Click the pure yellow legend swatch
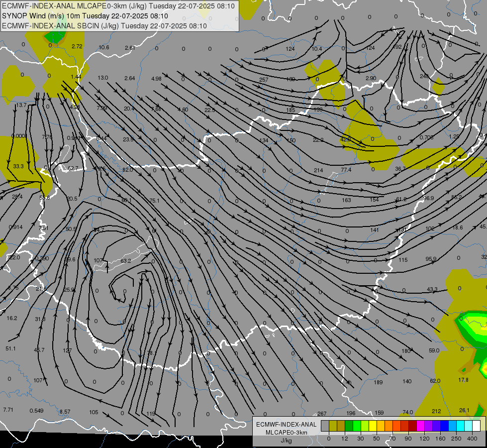The width and height of the screenshot is (487, 448). (373, 426)
